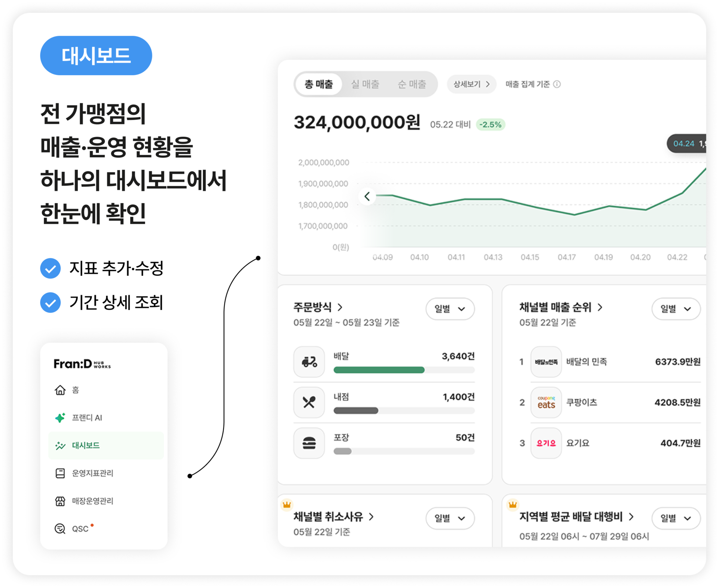Click the 프랜디 AI sparkle icon

pyautogui.click(x=60, y=418)
